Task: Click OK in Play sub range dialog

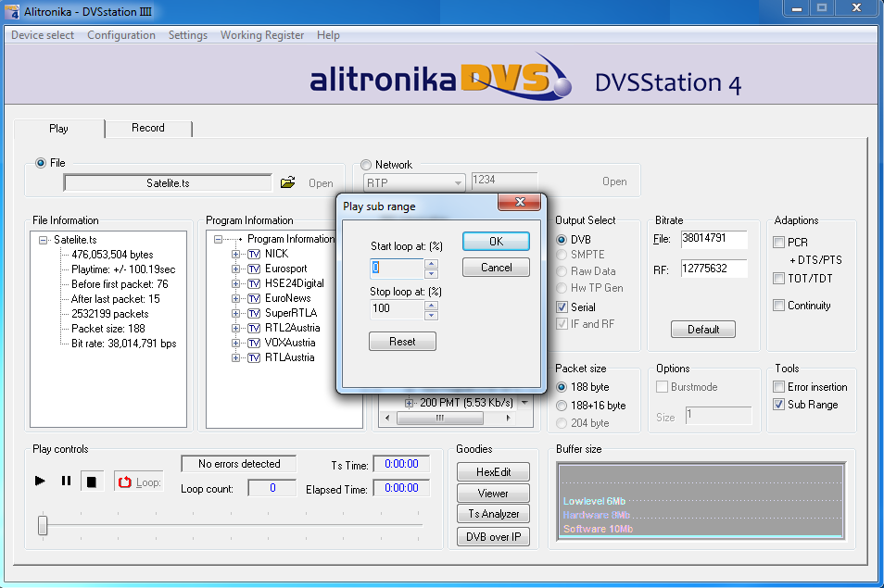Action: [x=496, y=242]
